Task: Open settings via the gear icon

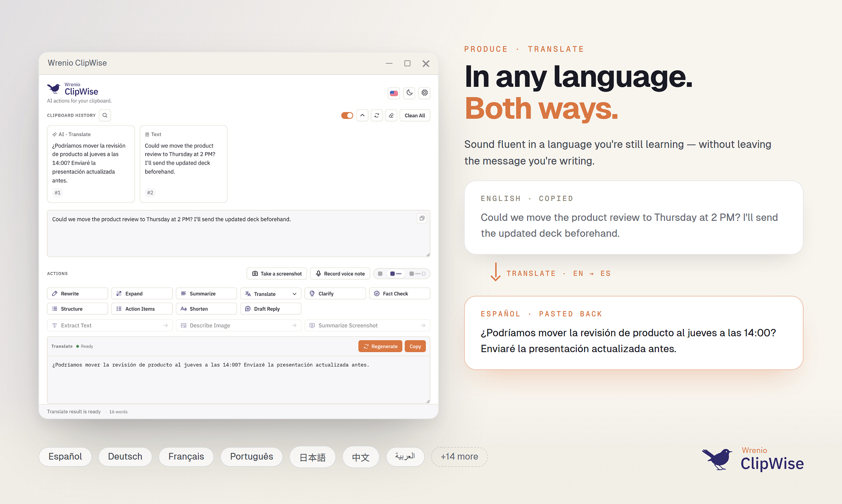Action: 424,93
